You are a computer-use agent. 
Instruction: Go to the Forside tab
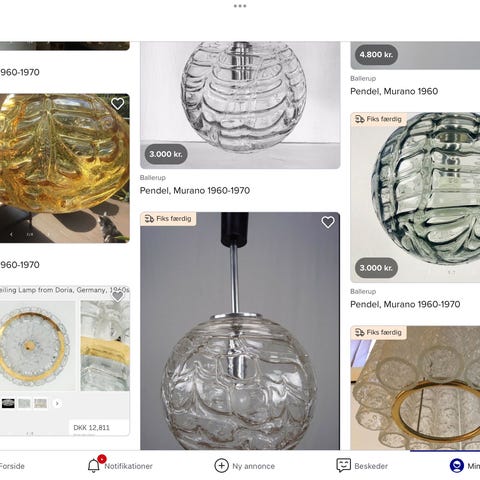[x=12, y=466]
